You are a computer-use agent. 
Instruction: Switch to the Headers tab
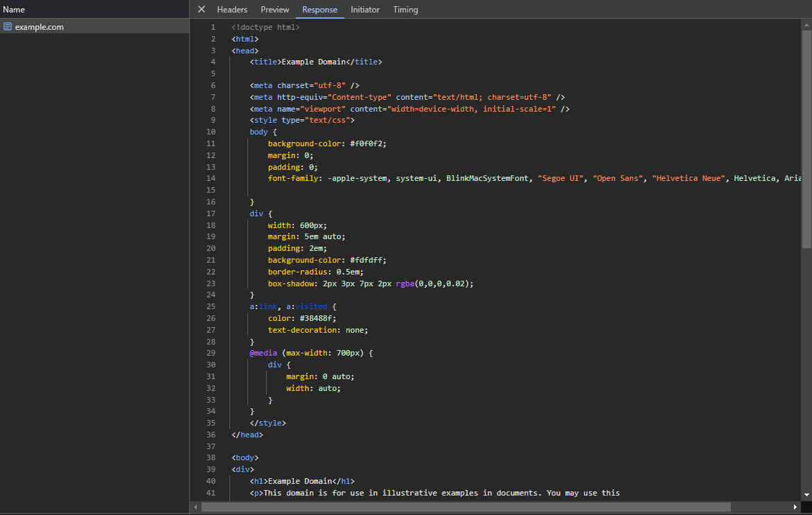point(232,10)
